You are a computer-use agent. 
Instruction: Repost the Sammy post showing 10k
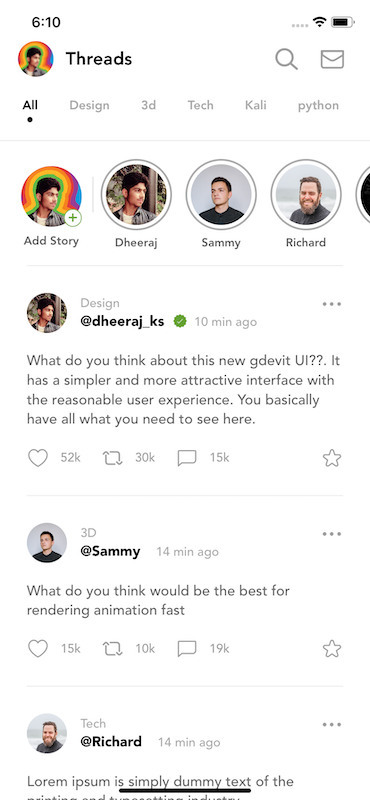click(113, 649)
